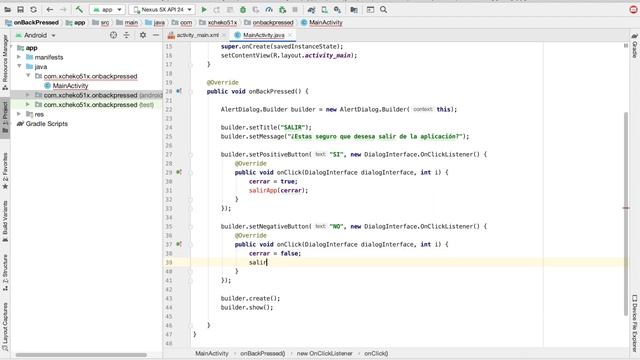Click override gutter icon on line 29
Viewport: 640px width, 360px height.
tap(179, 172)
